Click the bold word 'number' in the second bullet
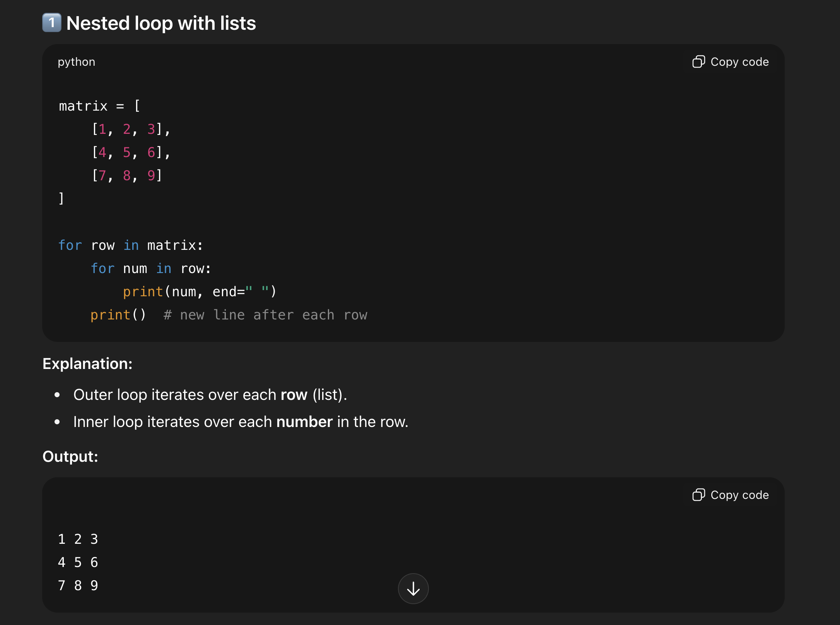 point(304,422)
